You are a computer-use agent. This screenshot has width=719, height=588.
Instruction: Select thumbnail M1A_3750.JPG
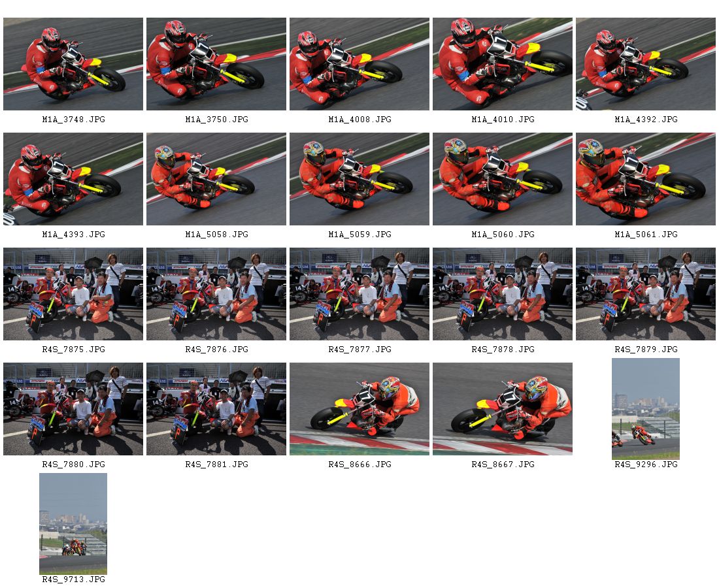(216, 64)
